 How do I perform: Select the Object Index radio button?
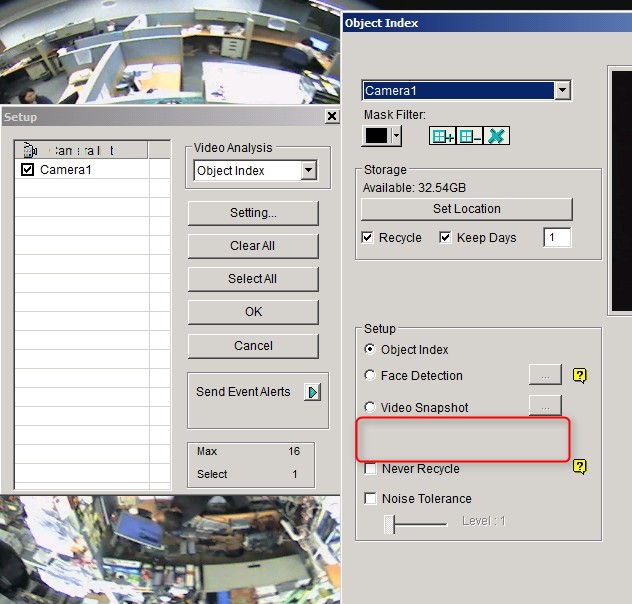point(370,349)
